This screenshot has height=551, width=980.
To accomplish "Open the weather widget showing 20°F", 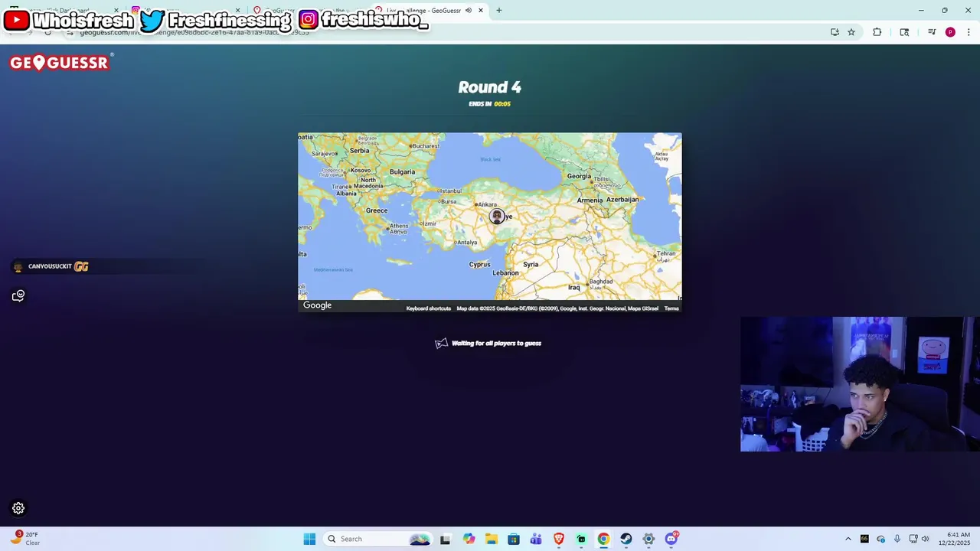I will pyautogui.click(x=24, y=539).
